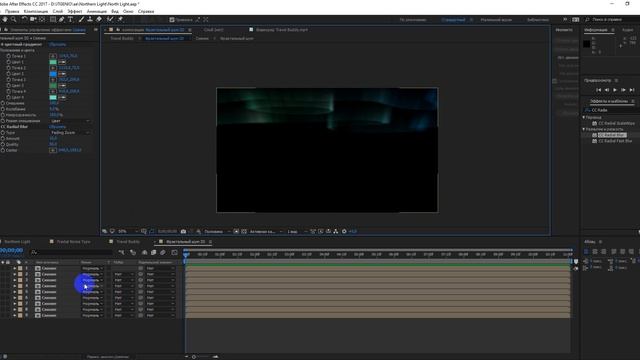Open the viewer resolution Половина dropdown

point(217,231)
